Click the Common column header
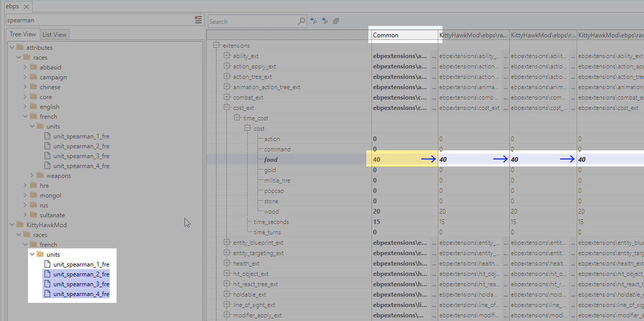 pos(405,35)
